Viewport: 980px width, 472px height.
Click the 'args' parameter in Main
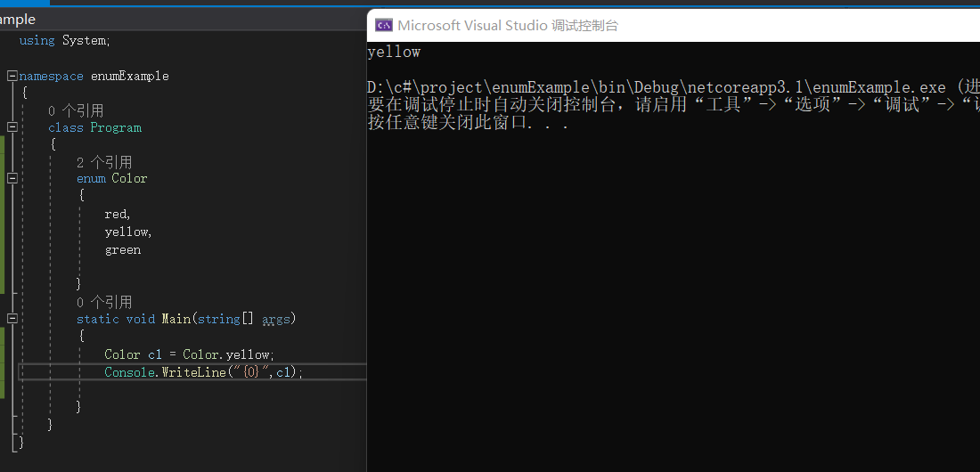[x=275, y=319]
